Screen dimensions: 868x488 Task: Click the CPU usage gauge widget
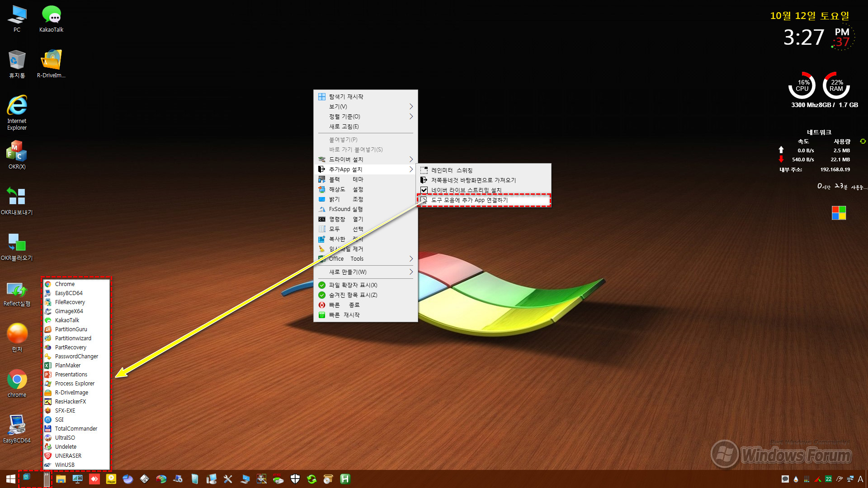click(x=802, y=85)
